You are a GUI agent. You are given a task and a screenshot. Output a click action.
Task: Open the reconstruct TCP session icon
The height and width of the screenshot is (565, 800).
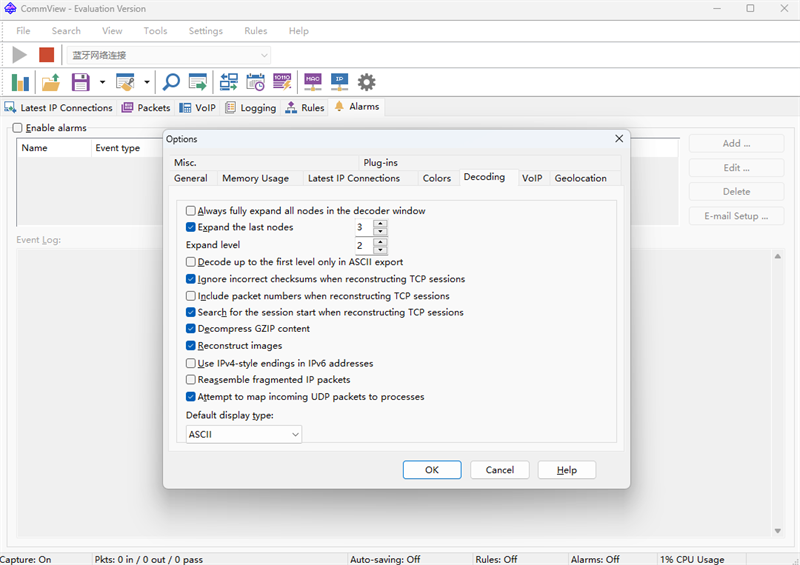(229, 82)
